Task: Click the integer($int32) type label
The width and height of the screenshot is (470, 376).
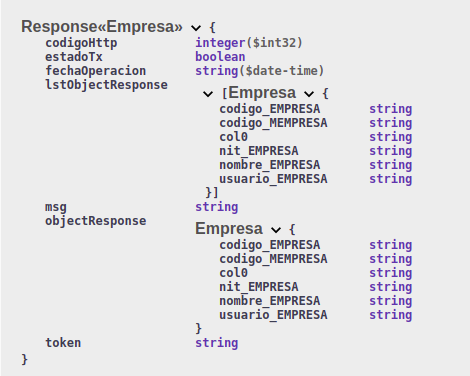Action: (x=249, y=43)
